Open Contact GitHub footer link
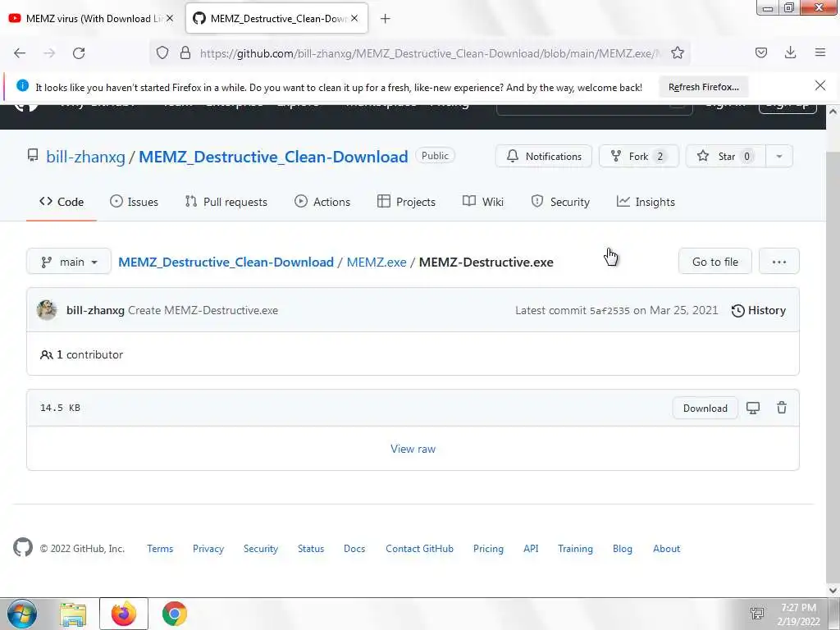The height and width of the screenshot is (630, 840). pyautogui.click(x=419, y=549)
